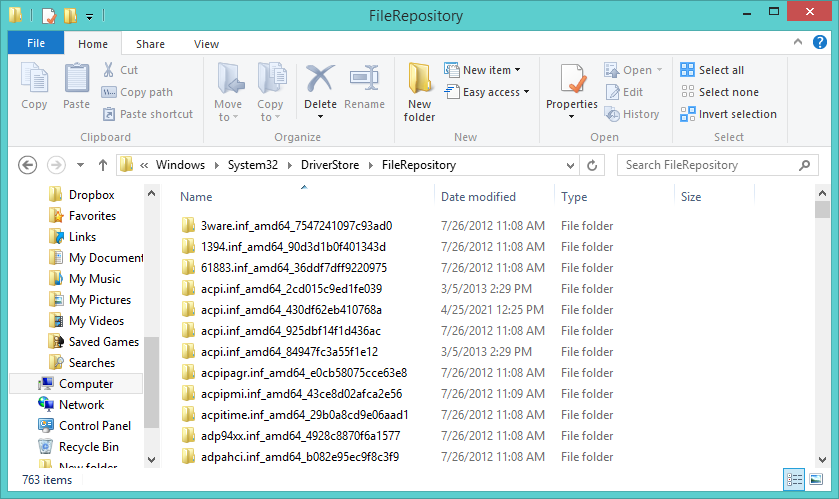The height and width of the screenshot is (499, 839).
Task: Open the Help question mark icon
Action: (x=820, y=42)
